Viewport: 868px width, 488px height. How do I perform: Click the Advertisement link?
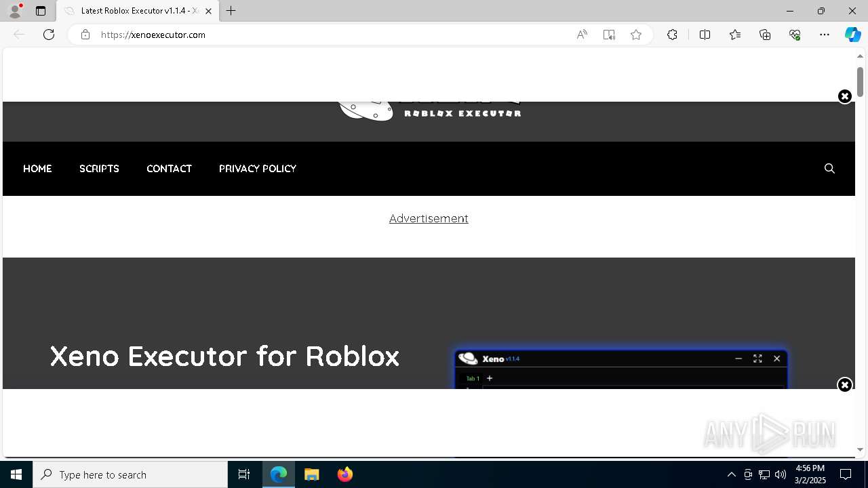point(429,218)
